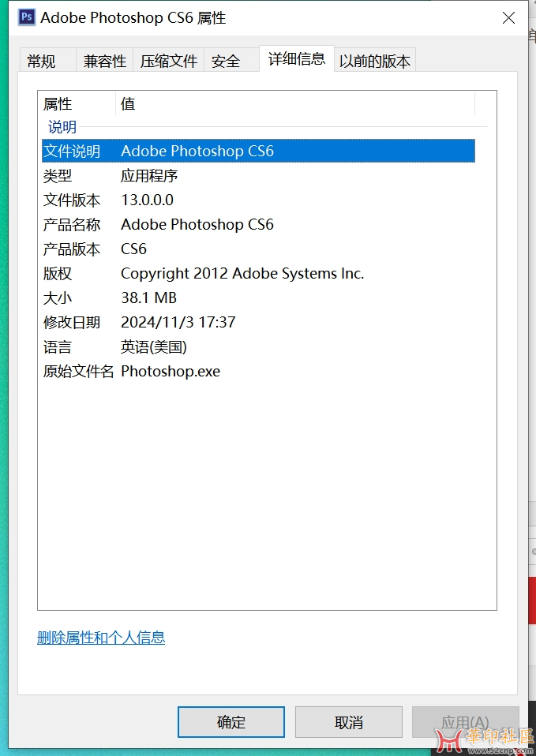
Task: Cancel with the 取消 button
Action: pos(349,722)
